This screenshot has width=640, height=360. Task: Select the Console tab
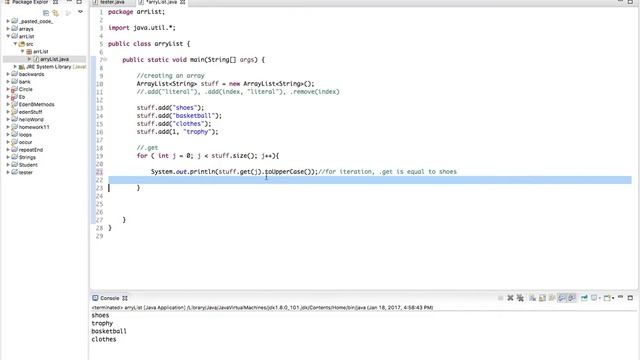click(109, 298)
